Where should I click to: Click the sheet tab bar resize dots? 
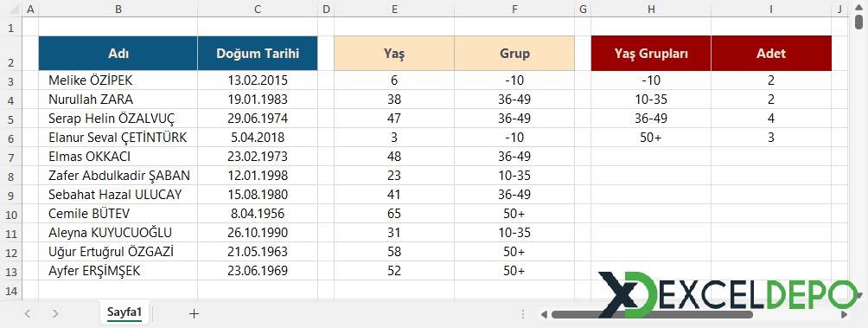pos(523,315)
